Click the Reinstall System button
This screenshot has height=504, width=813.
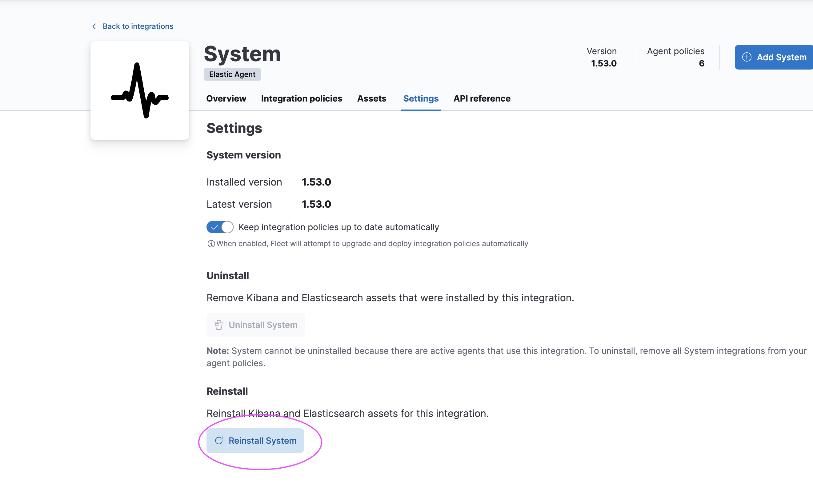click(x=255, y=441)
